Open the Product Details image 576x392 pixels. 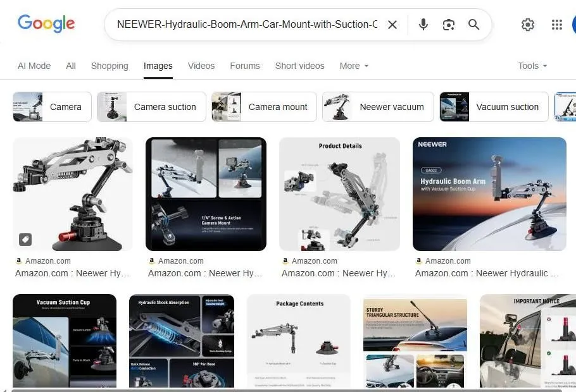(x=339, y=194)
